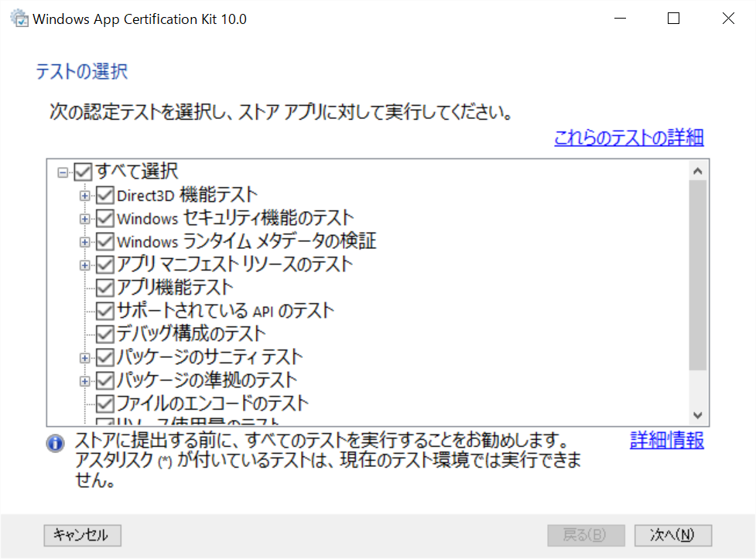Click the 次へ(N) button
Image resolution: width=756 pixels, height=559 pixels.
click(673, 535)
